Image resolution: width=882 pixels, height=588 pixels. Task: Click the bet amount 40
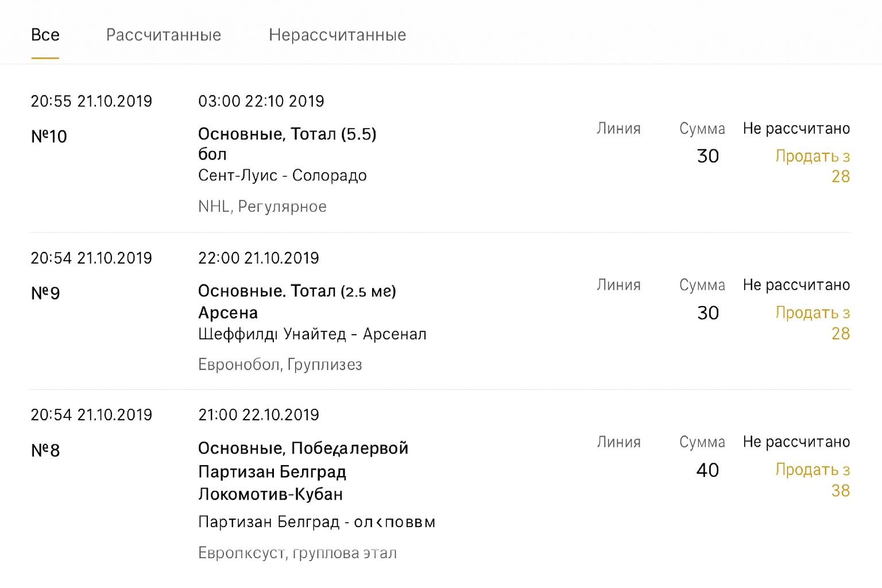click(707, 470)
